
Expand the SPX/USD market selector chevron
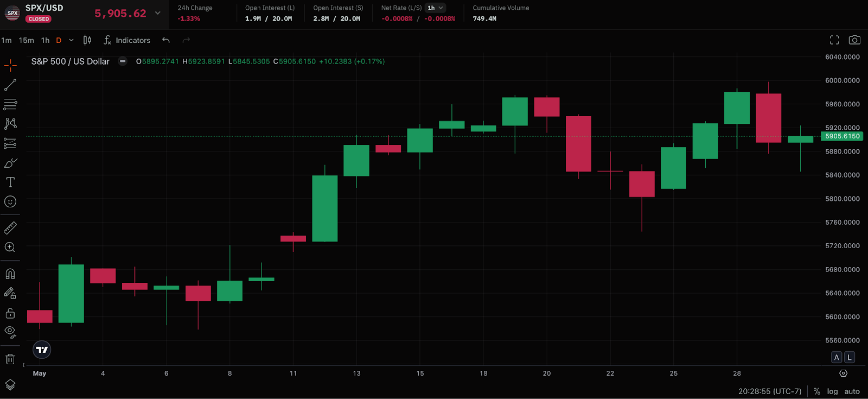point(158,13)
